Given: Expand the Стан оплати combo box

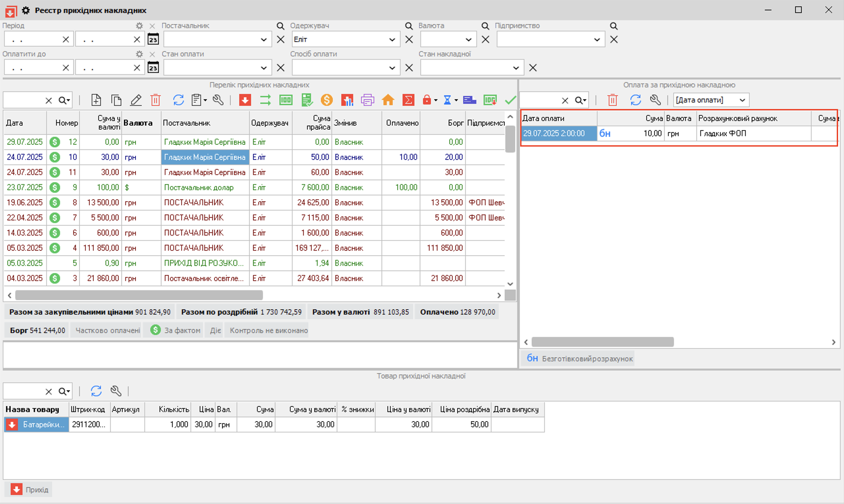Looking at the screenshot, I should [x=264, y=68].
